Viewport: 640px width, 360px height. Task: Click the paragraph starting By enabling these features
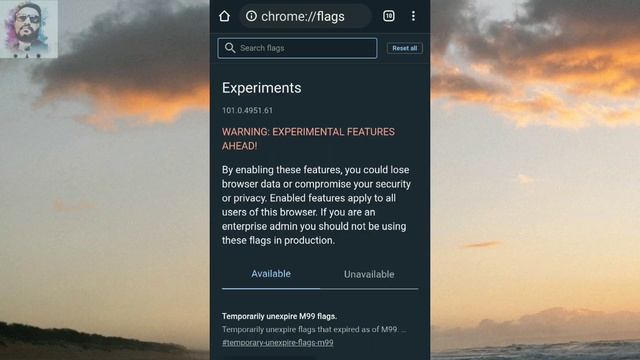click(x=316, y=205)
